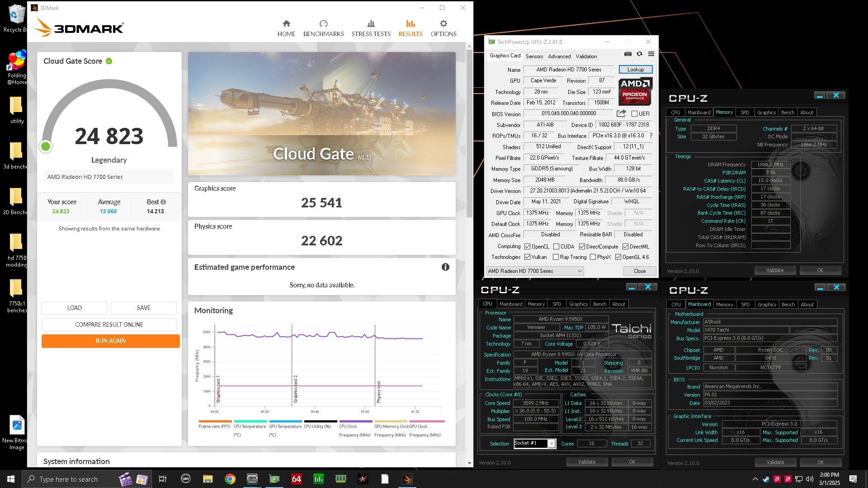
Task: Toggle the Vulkan checkbox
Action: [527, 257]
